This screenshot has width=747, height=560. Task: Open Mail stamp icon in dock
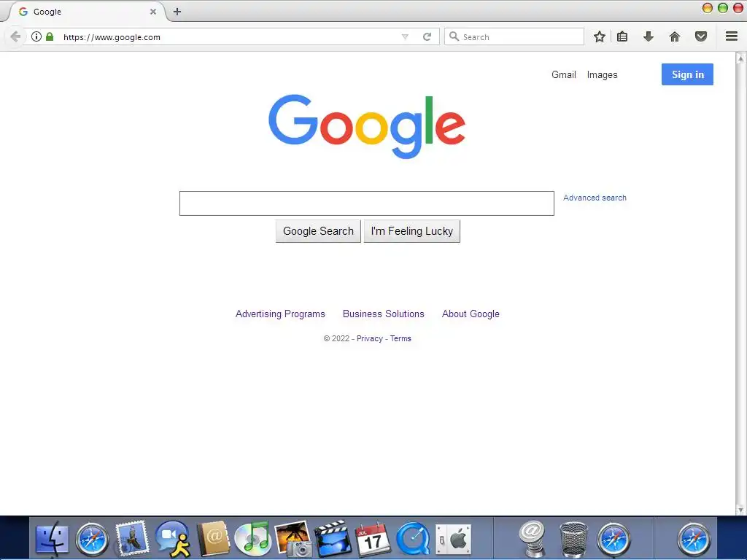[x=131, y=539]
